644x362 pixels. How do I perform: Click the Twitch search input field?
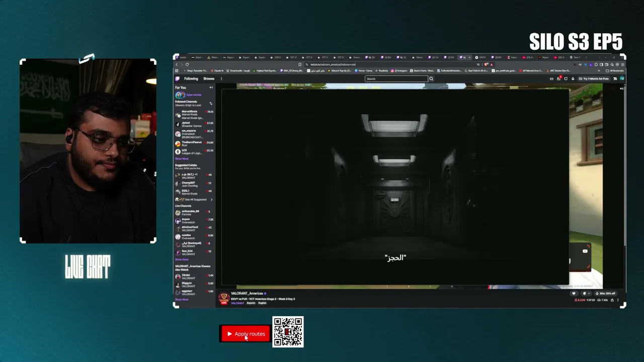(396, 79)
